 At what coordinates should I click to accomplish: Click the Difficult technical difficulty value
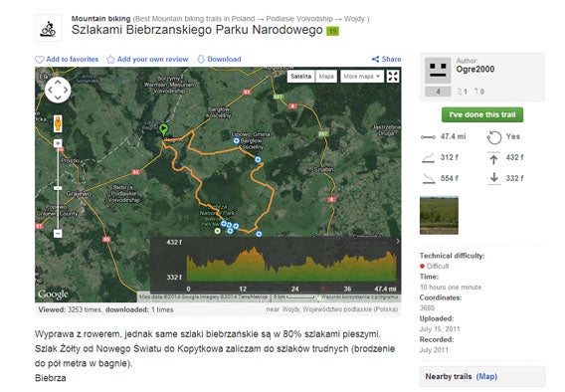pos(438,267)
